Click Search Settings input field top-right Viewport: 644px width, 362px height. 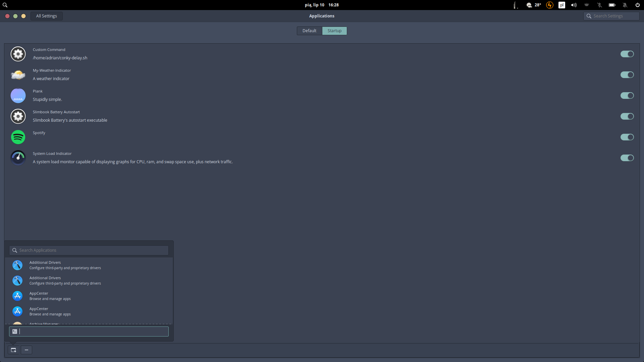(x=612, y=16)
